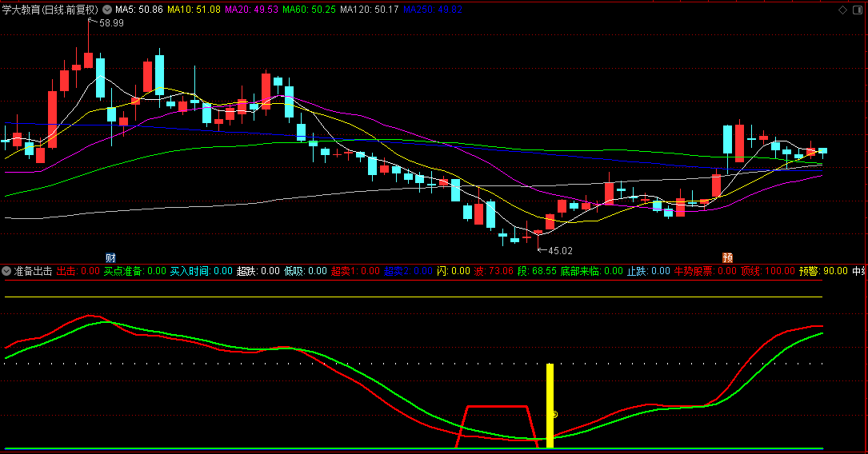Screen dimensions: 868x454
Task: Click the diamond icon at top right
Action: (842, 10)
